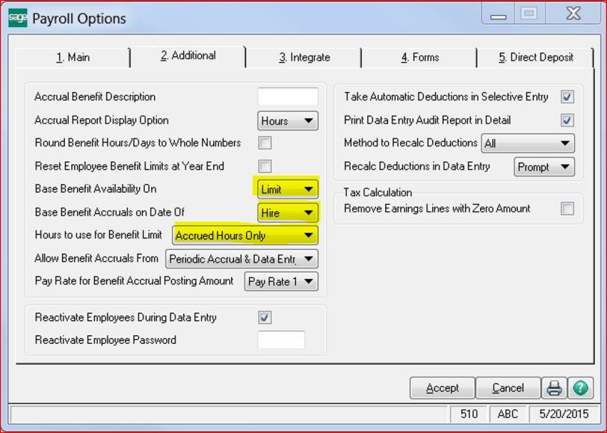Click the printer icon button

tap(555, 388)
